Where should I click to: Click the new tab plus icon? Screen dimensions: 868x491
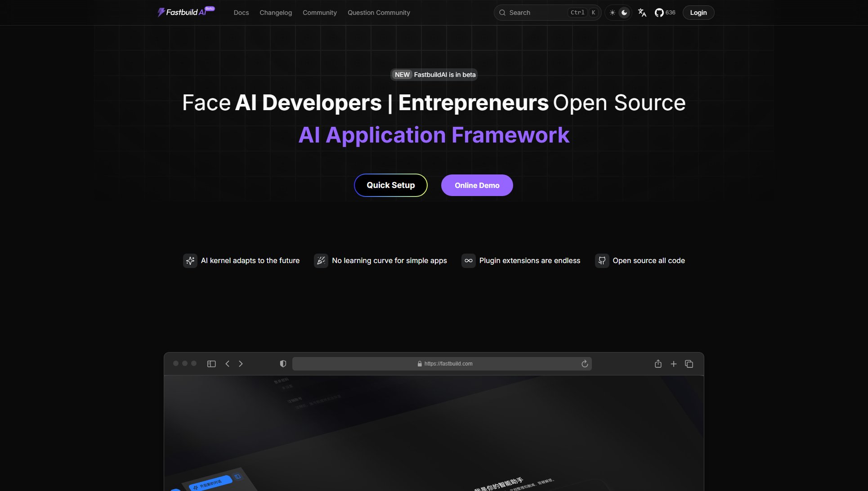(x=674, y=364)
